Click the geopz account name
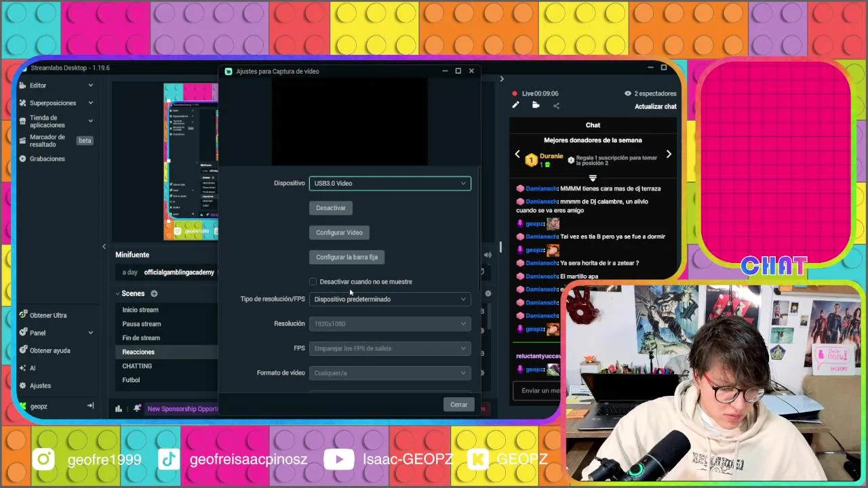Viewport: 868px width, 488px height. (x=39, y=406)
